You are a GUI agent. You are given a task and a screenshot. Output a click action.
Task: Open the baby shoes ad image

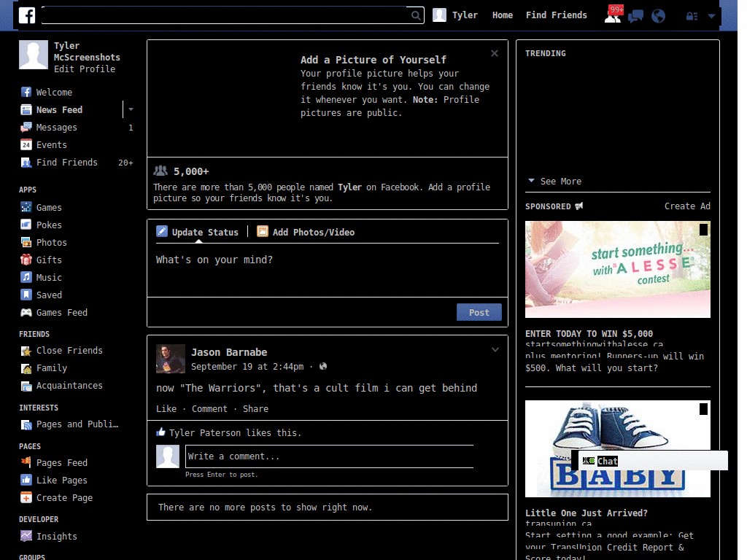[617, 448]
